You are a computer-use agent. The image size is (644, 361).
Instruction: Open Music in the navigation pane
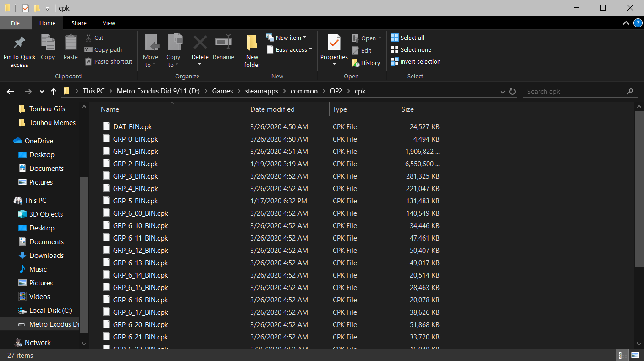[x=38, y=269]
